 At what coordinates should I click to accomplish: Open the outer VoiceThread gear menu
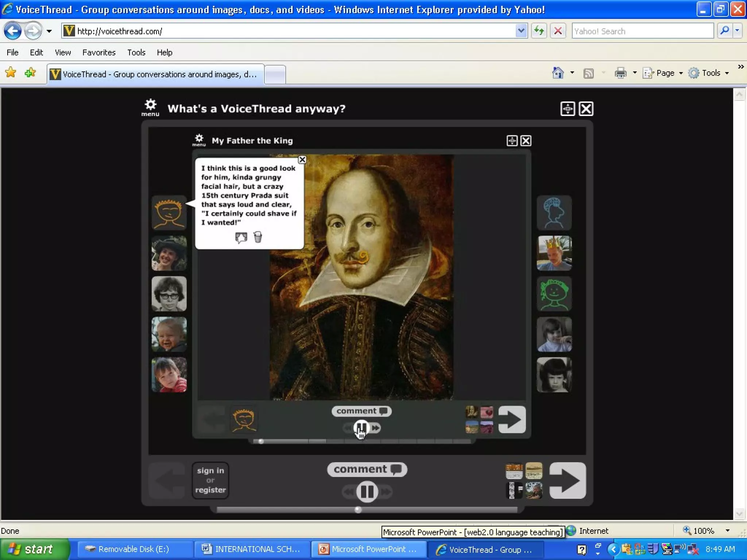click(150, 107)
